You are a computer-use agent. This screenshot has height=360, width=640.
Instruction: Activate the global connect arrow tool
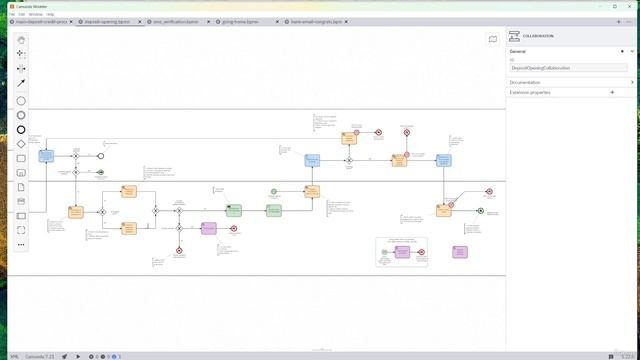(x=21, y=83)
